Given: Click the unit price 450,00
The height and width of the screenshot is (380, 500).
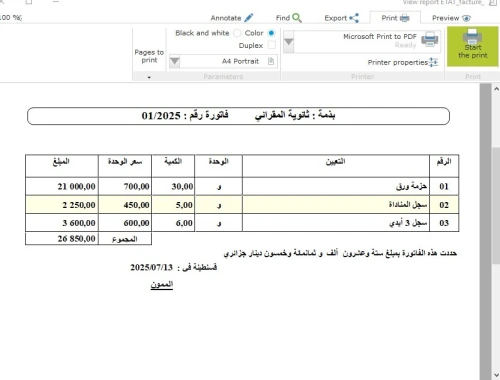Looking at the screenshot, I should tap(136, 205).
